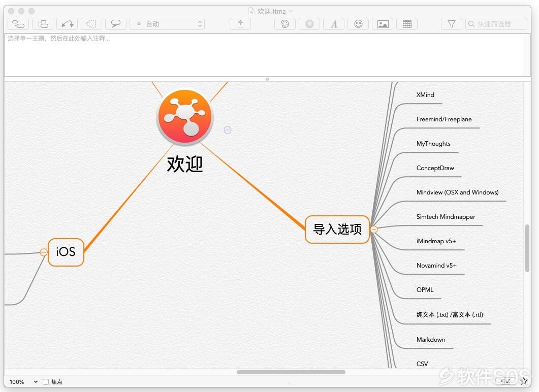Open the color palette style icon
This screenshot has height=392, width=539.
pos(285,24)
